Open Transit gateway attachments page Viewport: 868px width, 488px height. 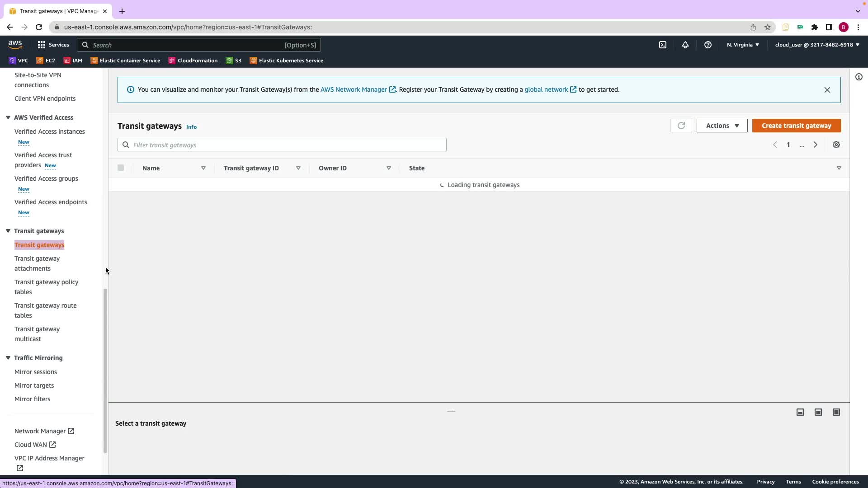click(37, 263)
